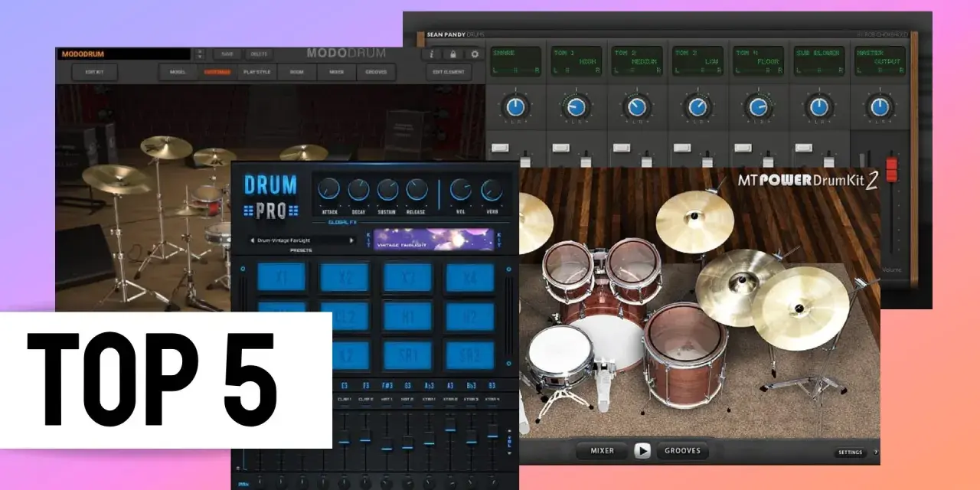Click the Master Output pan knob
The height and width of the screenshot is (490, 980).
[x=880, y=106]
